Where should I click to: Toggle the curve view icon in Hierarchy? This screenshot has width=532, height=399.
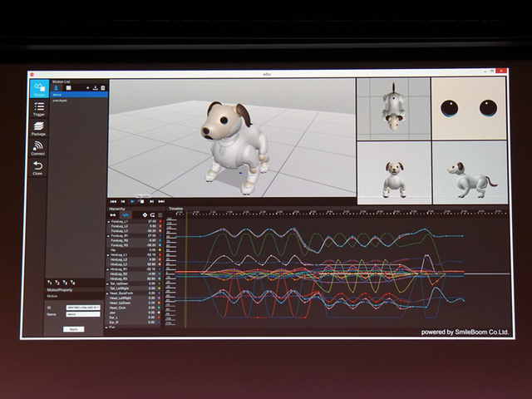point(126,215)
